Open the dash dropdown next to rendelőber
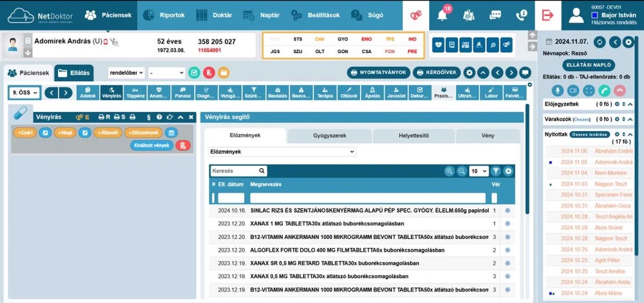 [x=167, y=73]
